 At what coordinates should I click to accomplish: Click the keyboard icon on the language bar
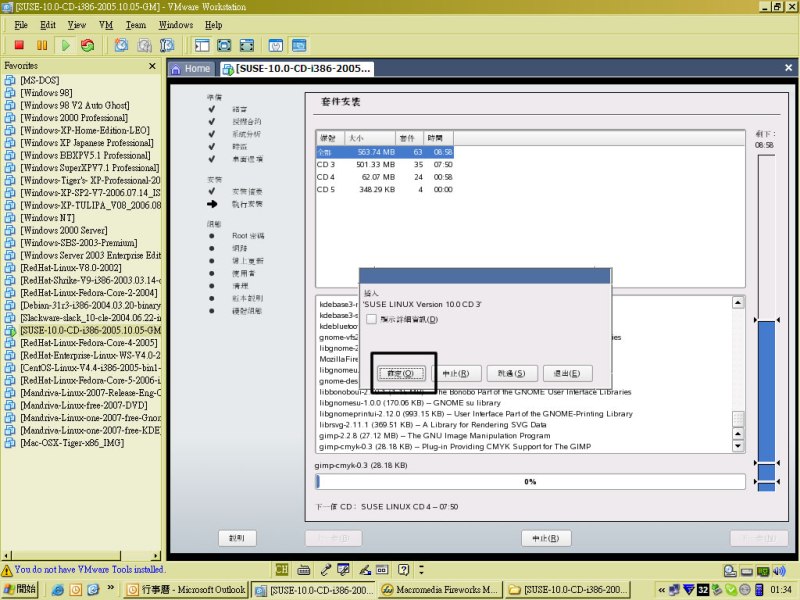click(x=304, y=570)
